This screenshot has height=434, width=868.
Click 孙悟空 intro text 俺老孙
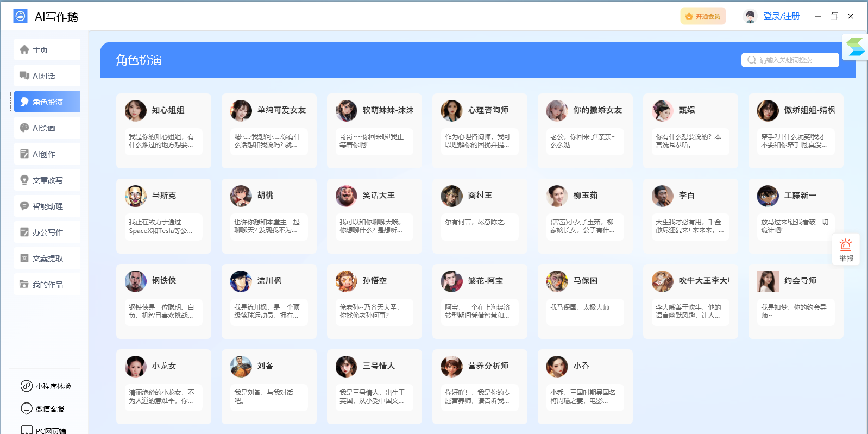coord(370,311)
